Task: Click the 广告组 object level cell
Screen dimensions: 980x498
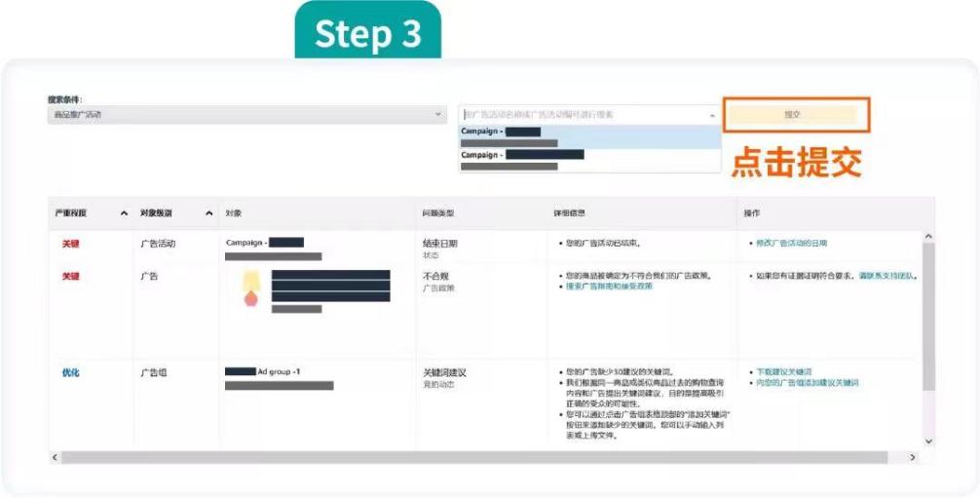Action: 153,373
